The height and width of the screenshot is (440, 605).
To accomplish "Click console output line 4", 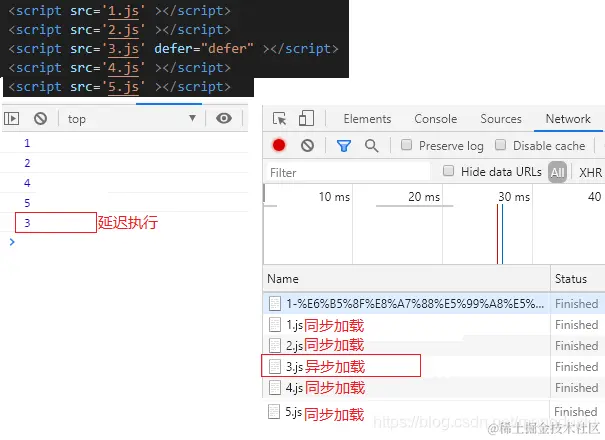I will point(124,183).
